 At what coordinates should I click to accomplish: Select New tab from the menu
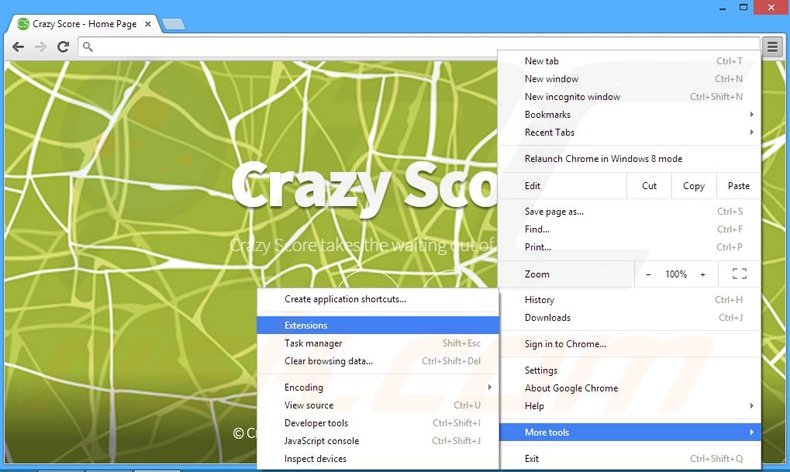pyautogui.click(x=629, y=61)
